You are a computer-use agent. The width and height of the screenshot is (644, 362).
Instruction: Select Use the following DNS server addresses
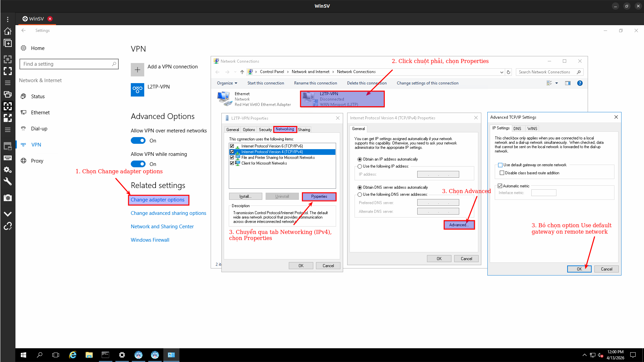click(360, 195)
